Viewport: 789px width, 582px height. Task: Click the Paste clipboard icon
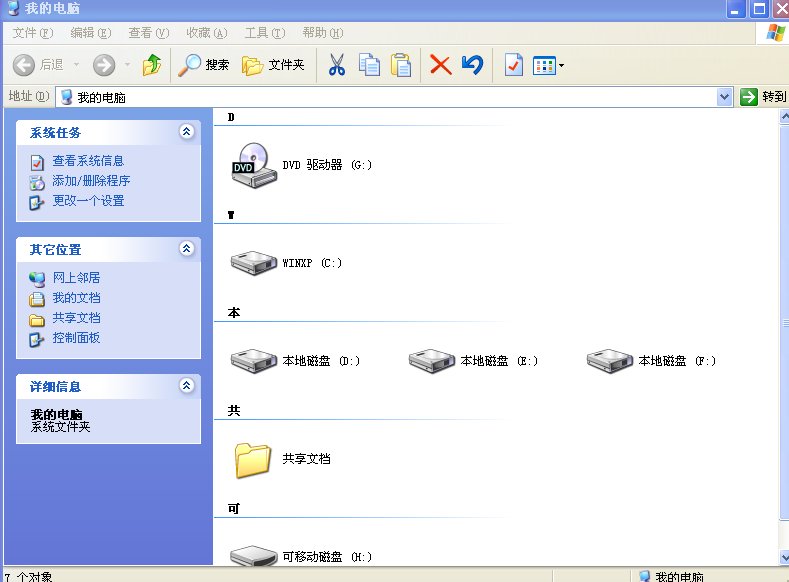pos(401,65)
